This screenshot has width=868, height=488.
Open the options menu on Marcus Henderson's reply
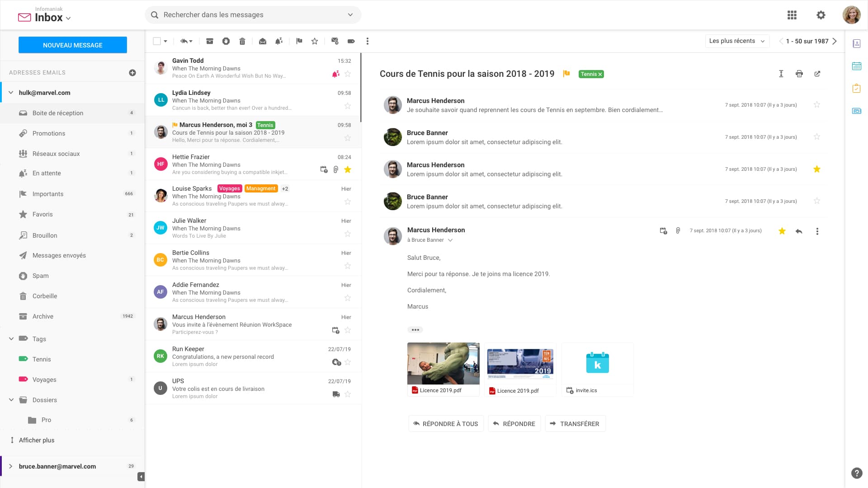coord(817,231)
